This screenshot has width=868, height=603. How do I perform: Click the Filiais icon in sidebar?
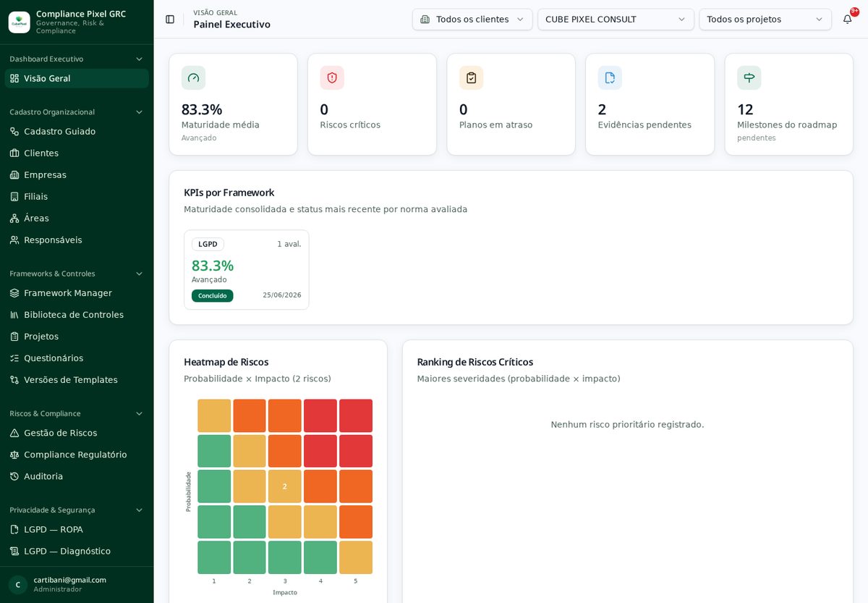[x=14, y=197]
